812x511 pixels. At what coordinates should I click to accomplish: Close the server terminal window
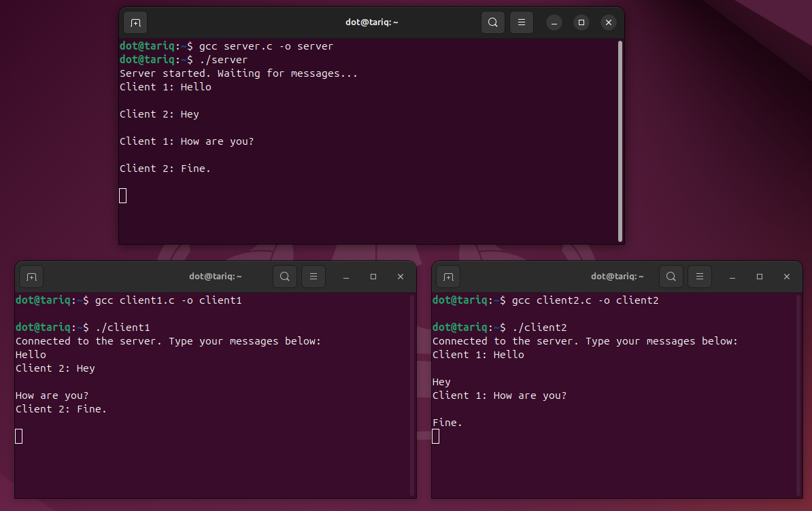click(609, 22)
